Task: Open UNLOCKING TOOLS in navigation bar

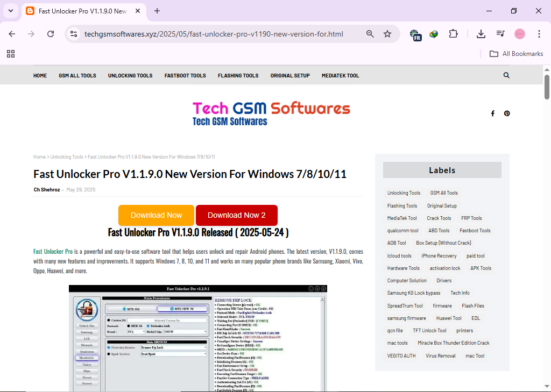Action: pos(130,75)
